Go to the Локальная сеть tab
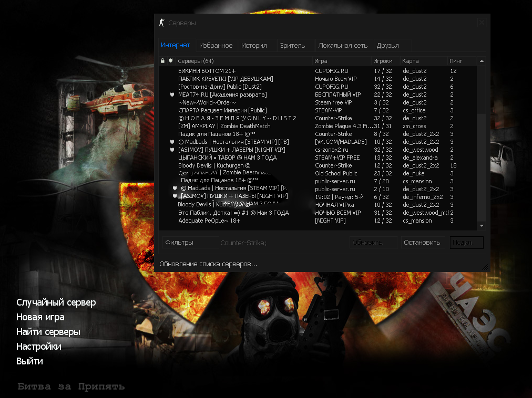The height and width of the screenshot is (398, 532). point(343,46)
